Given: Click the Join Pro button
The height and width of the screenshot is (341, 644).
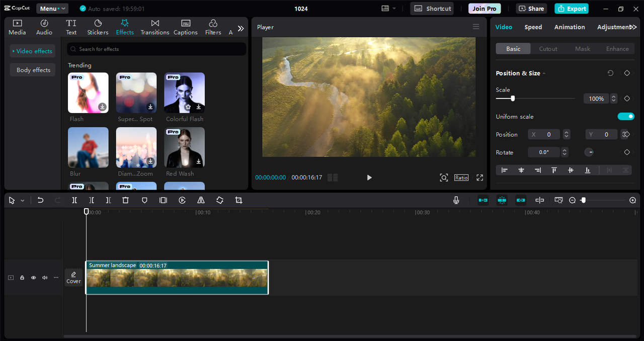Looking at the screenshot, I should pyautogui.click(x=485, y=9).
